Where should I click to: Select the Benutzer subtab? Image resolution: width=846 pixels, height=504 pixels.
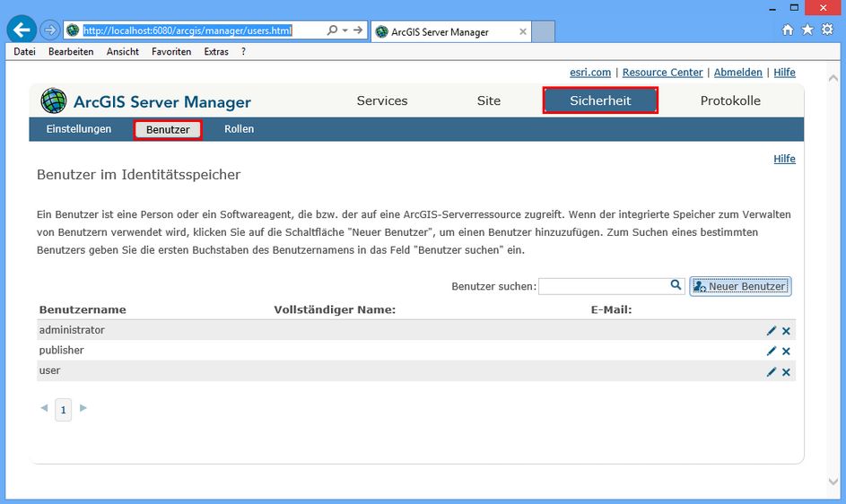pyautogui.click(x=168, y=129)
